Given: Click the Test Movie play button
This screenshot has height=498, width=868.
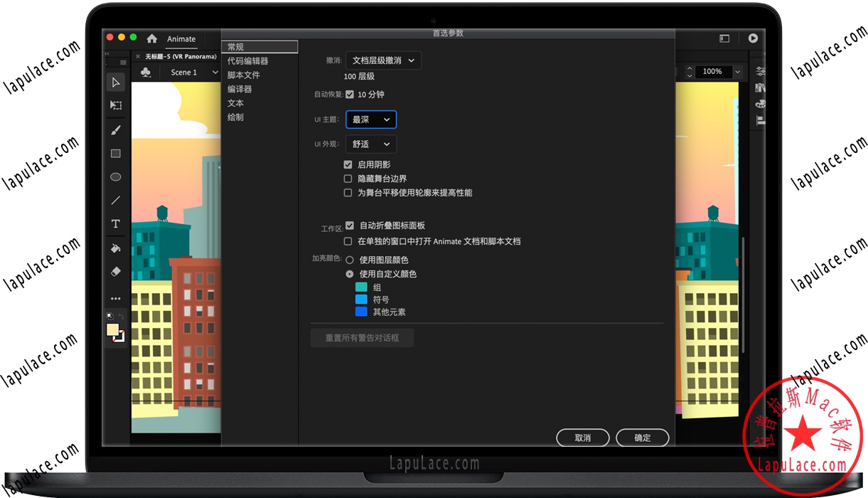Looking at the screenshot, I should [753, 38].
